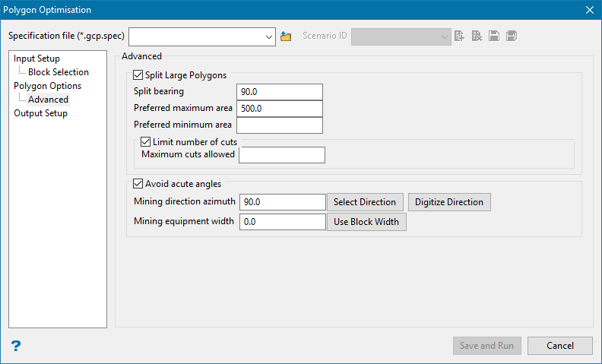Screen dimensions: 602x364
Task: Expand the Scenario ID dropdown
Action: [445, 36]
